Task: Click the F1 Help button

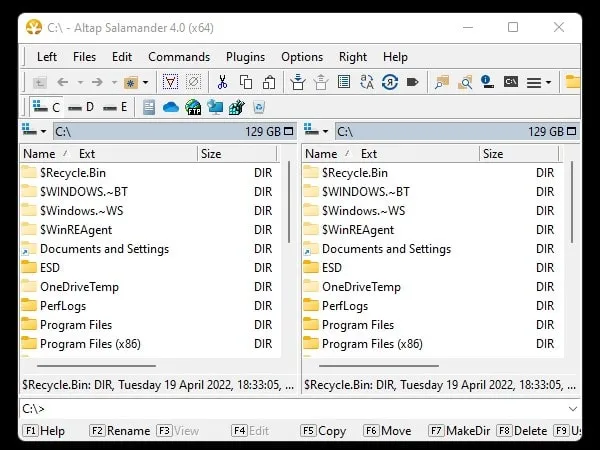Action: (x=44, y=431)
